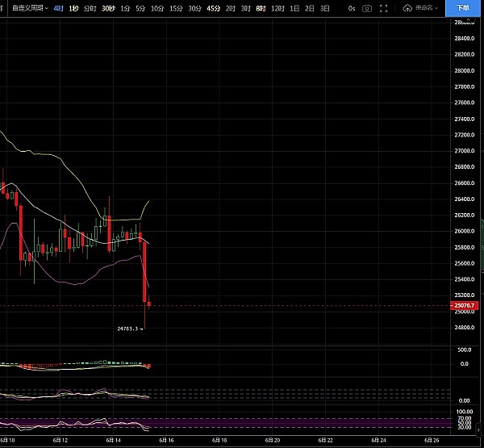This screenshot has height=448, width=484.
Task: Take a chart snapshot with camera icon
Action: (368, 8)
